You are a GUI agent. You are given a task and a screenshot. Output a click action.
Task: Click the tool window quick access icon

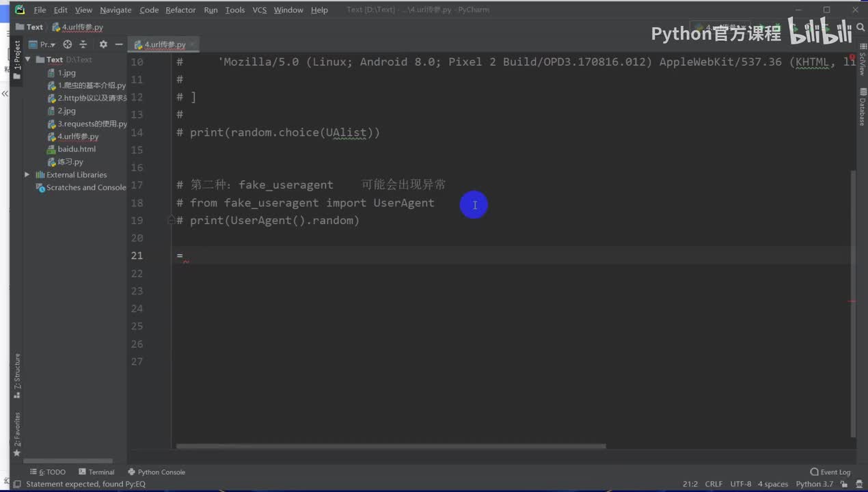tap(16, 484)
